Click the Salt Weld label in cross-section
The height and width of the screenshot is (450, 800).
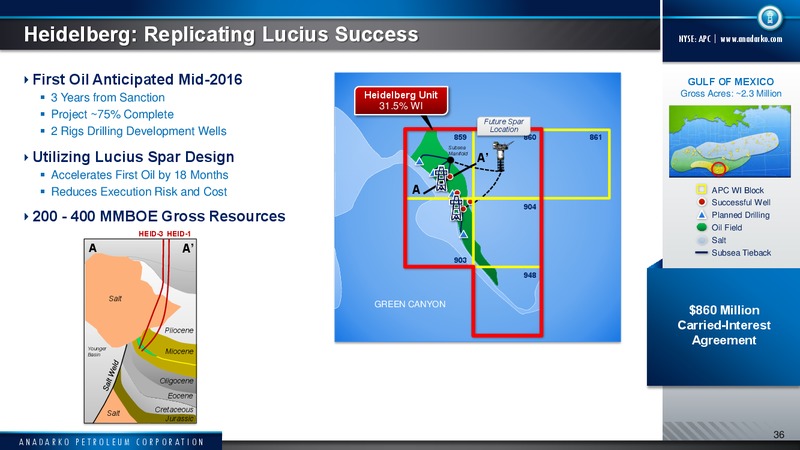click(x=111, y=376)
